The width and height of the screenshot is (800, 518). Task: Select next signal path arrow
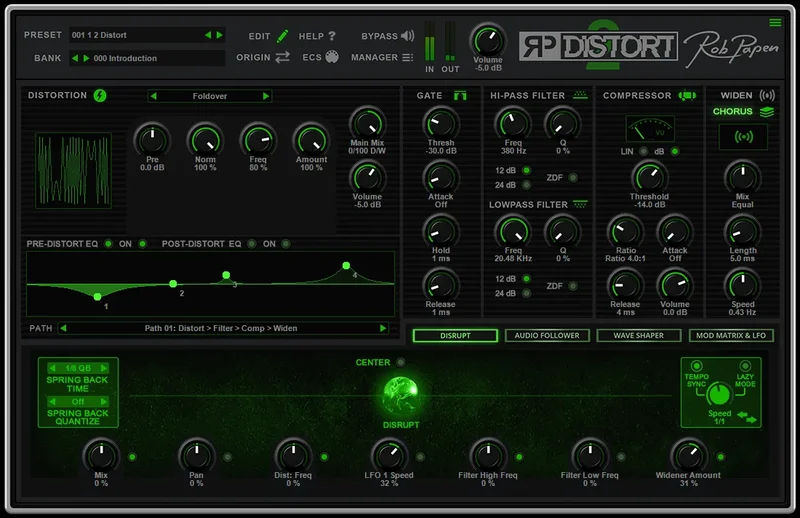coord(383,328)
